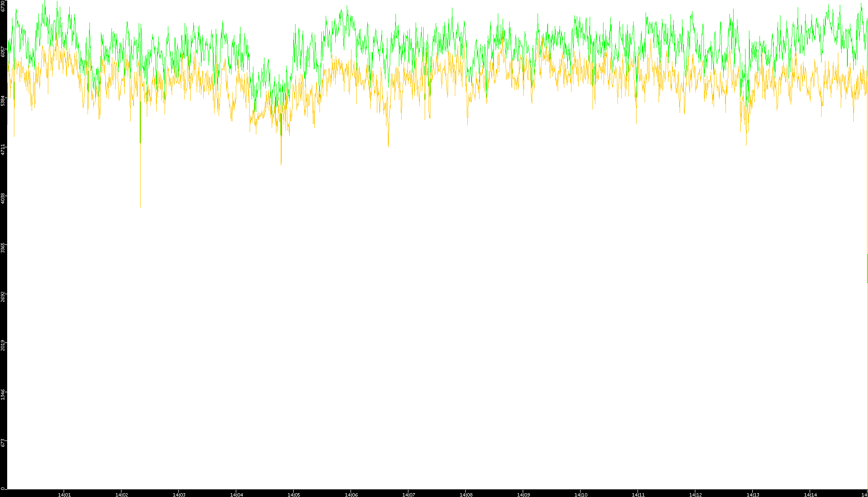The width and height of the screenshot is (868, 497).
Task: Select the 14:05 time axis label
Action: tap(294, 494)
